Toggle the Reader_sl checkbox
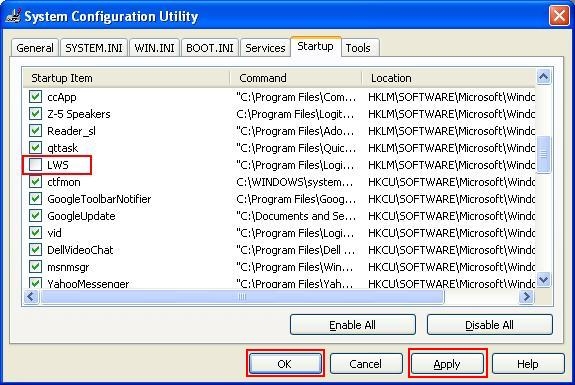Viewport: 575px width, 385px height. click(x=35, y=131)
